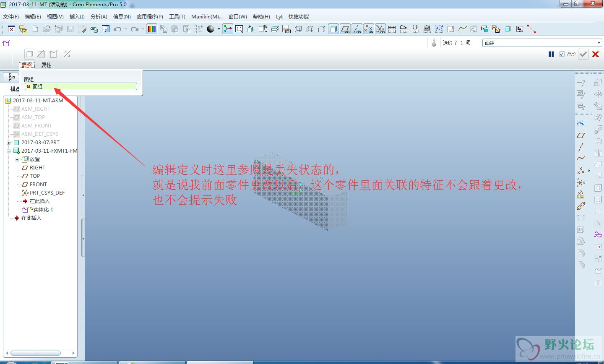Switch to the 属性 tab
Screen dimensions: 604x364
pyautogui.click(x=46, y=65)
